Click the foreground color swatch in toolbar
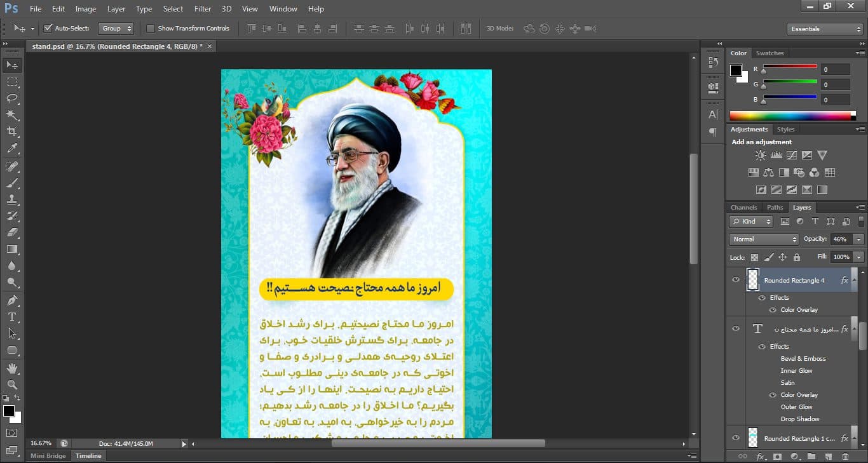This screenshot has height=463, width=868. (8, 411)
